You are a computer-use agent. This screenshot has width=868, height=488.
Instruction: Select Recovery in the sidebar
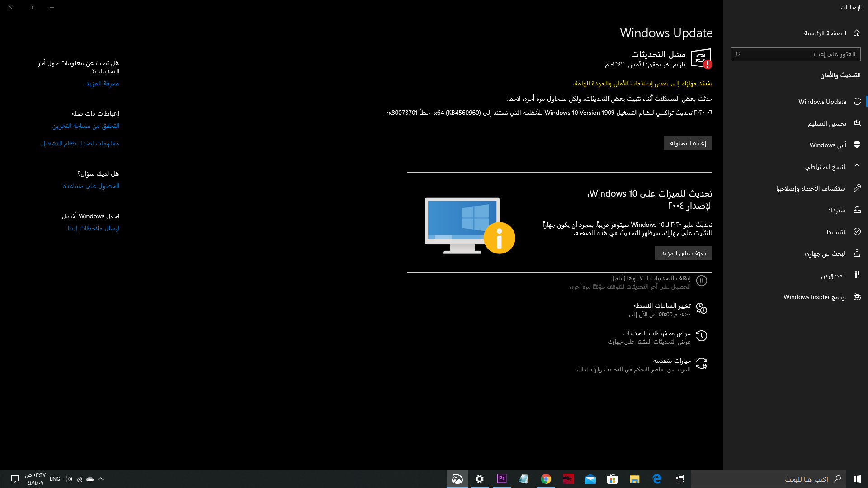837,210
